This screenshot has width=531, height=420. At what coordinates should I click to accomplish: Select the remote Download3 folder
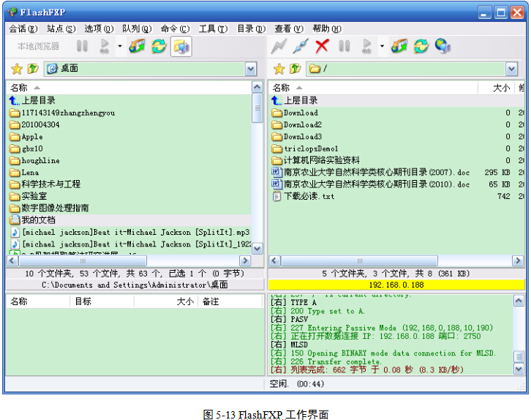pyautogui.click(x=396, y=137)
